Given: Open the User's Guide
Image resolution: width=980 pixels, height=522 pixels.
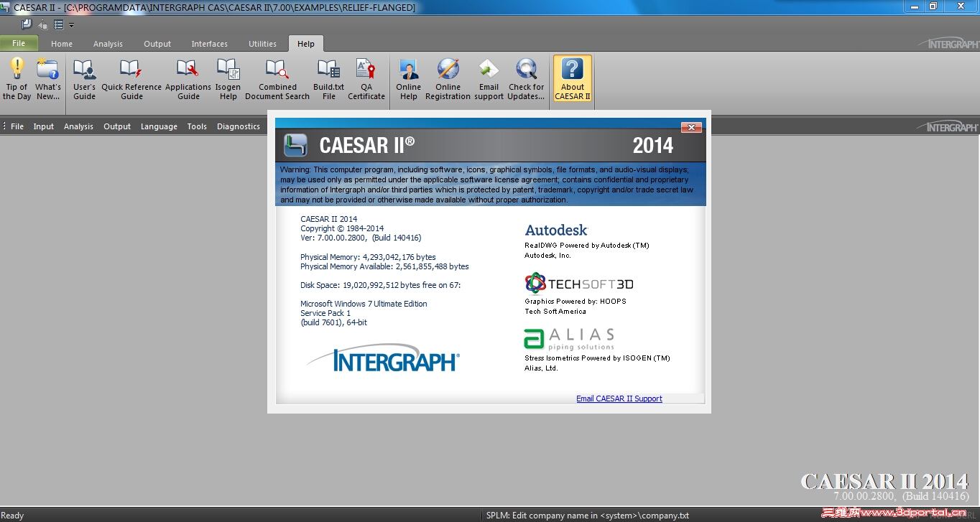Looking at the screenshot, I should click(84, 78).
